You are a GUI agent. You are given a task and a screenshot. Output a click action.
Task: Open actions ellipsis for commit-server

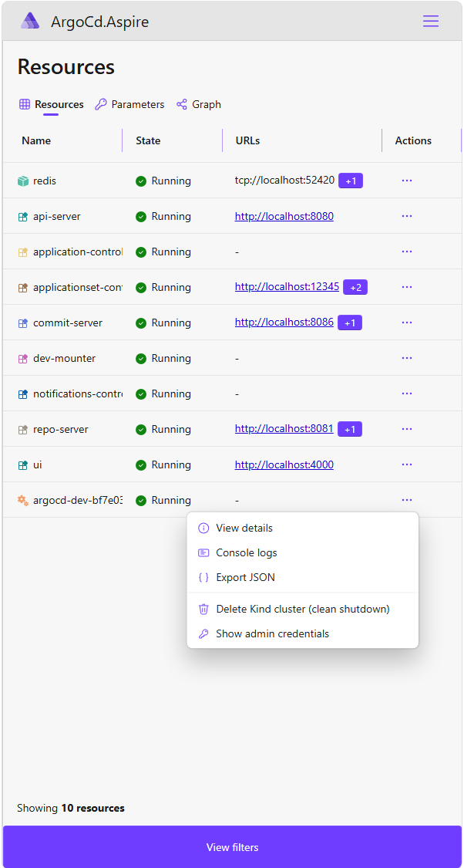(407, 323)
